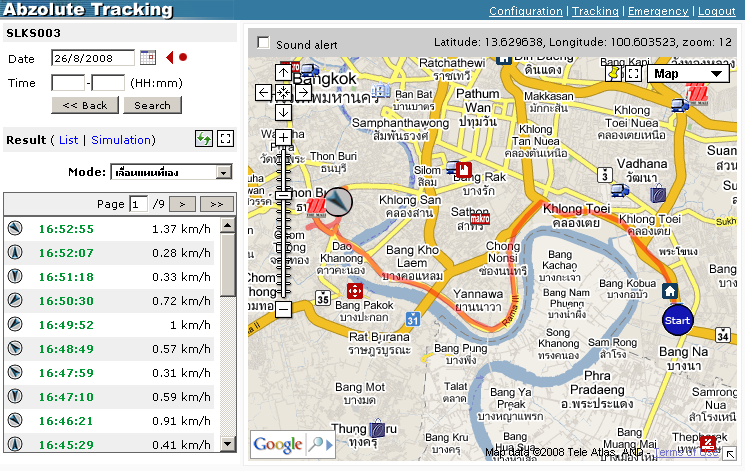Select the 16:45:29 track entry
The image size is (745, 471).
[109, 443]
